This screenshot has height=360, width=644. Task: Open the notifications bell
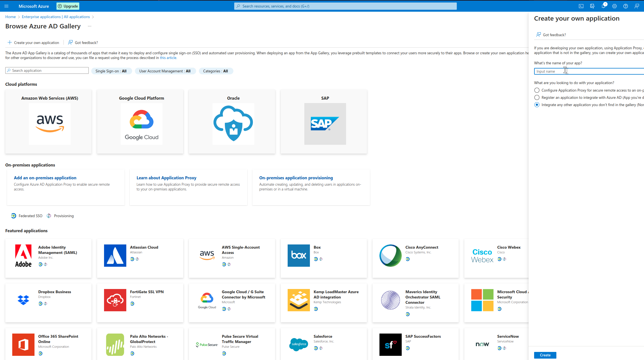click(603, 6)
